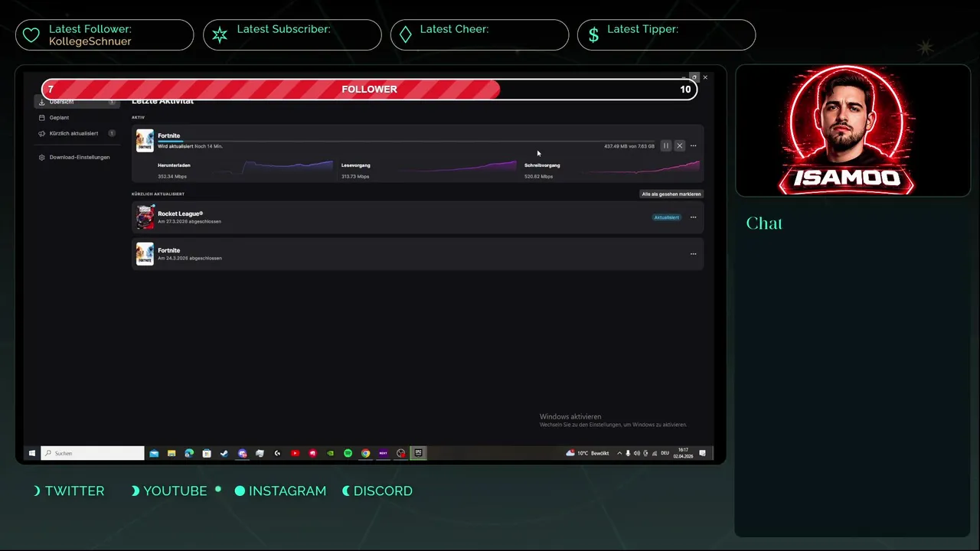Viewport: 980px width, 551px height.
Task: Click the microphone icon in system tray
Action: [629, 453]
